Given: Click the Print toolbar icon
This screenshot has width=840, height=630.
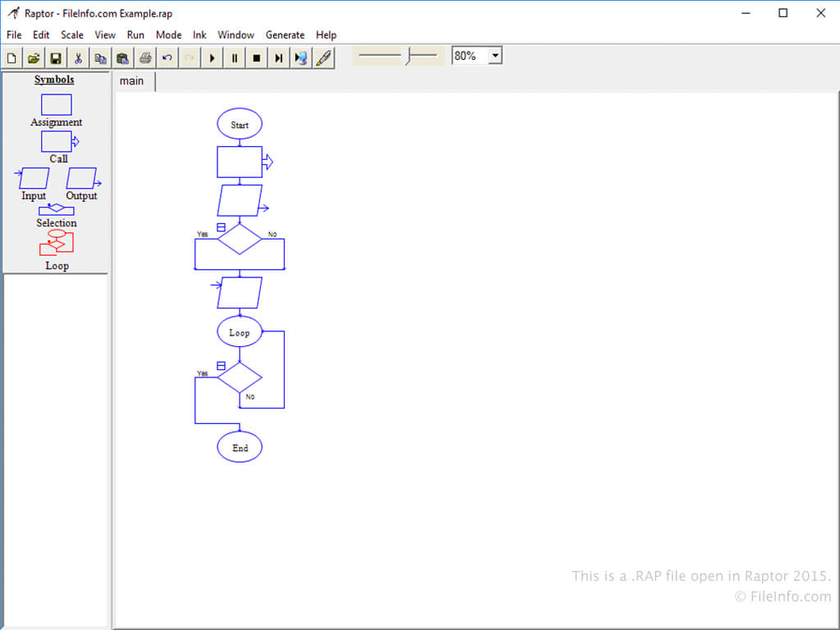Looking at the screenshot, I should pos(145,58).
